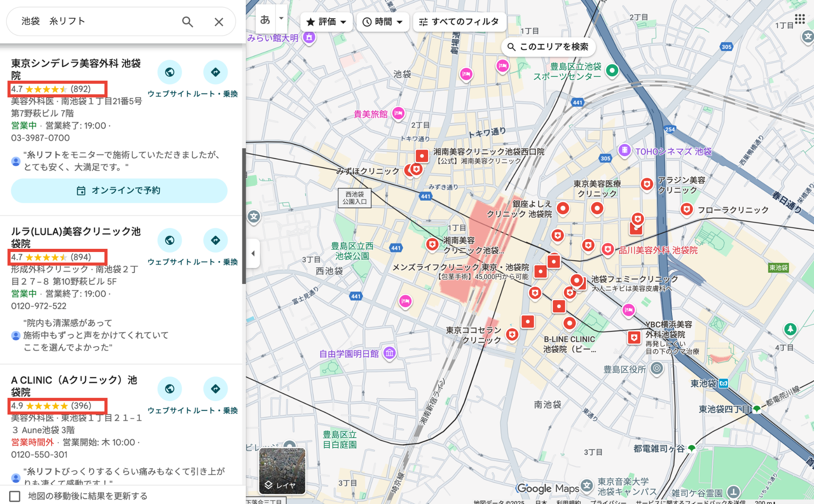Expand the input method dropdown next to あ
The width and height of the screenshot is (814, 504).
[281, 19]
